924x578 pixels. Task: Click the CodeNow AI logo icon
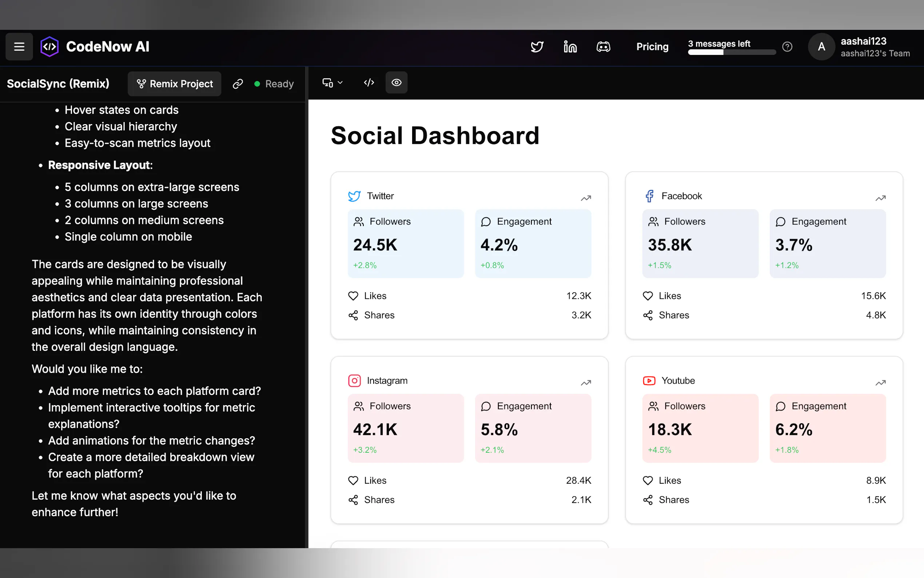point(50,47)
